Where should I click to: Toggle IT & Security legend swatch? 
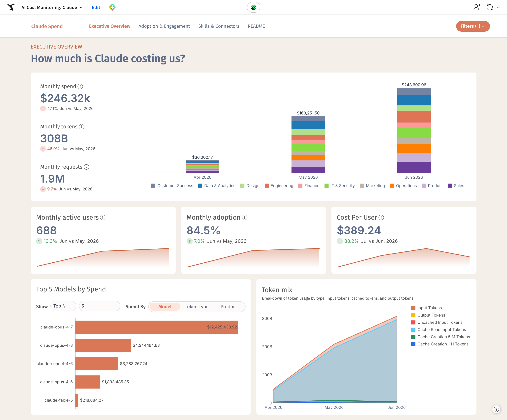326,186
